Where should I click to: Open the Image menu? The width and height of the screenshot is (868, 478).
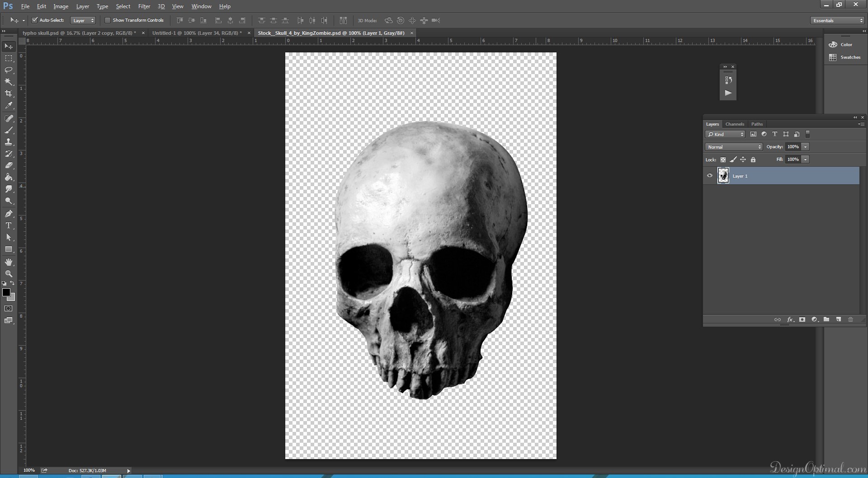pos(61,6)
